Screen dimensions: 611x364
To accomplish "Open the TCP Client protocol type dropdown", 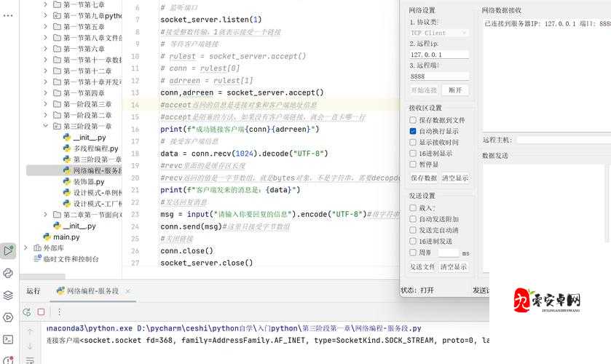I will 439,33.
